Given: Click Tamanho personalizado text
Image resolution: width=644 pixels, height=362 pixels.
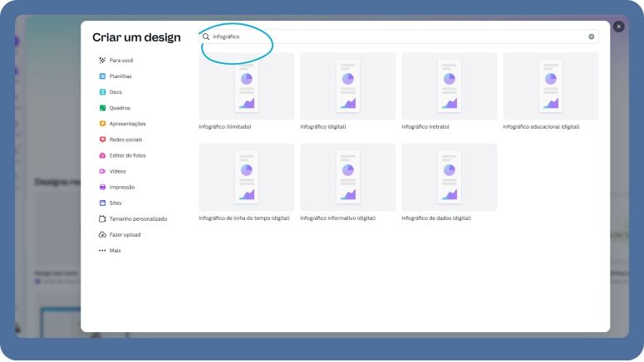Looking at the screenshot, I should click(x=138, y=218).
